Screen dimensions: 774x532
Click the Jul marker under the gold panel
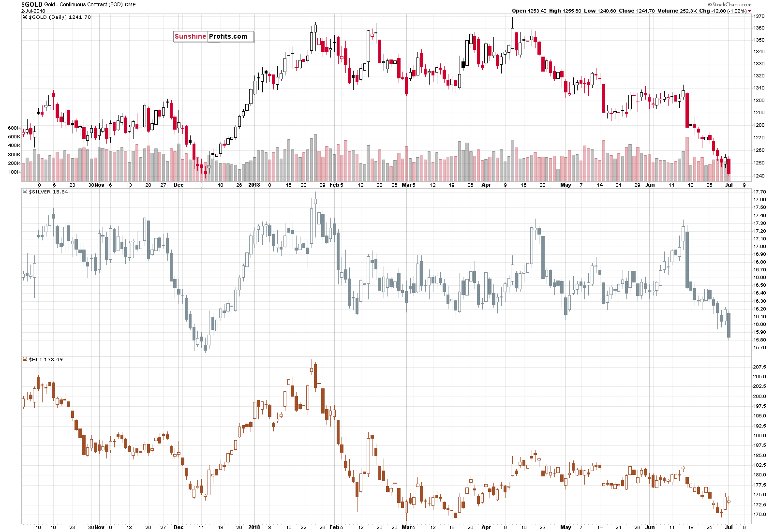(729, 185)
